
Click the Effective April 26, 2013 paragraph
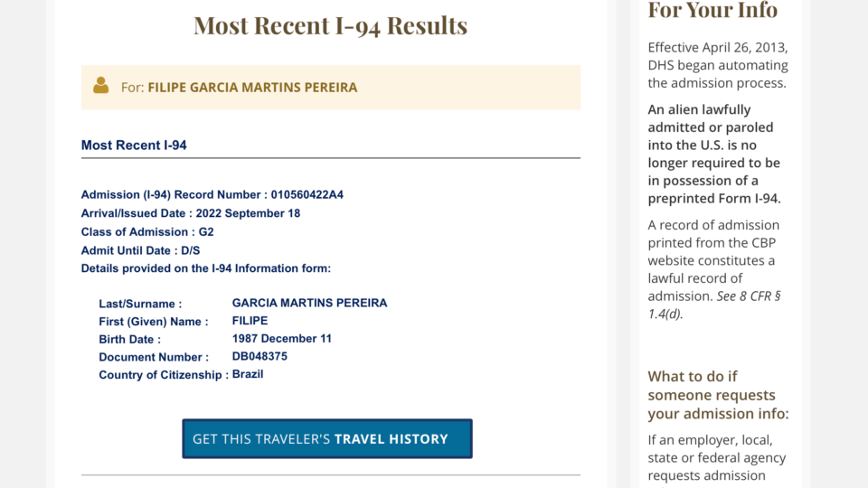718,65
